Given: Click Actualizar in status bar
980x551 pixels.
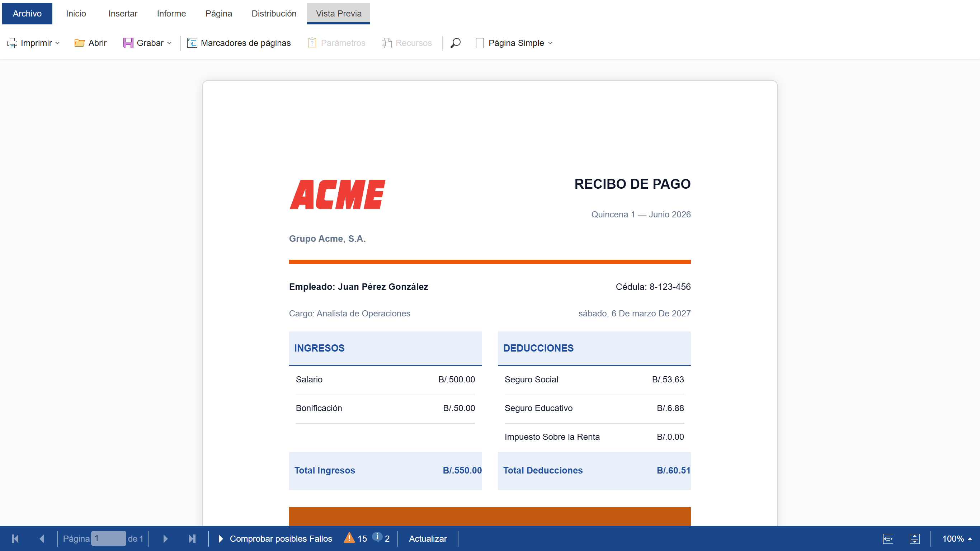Looking at the screenshot, I should pyautogui.click(x=428, y=538).
